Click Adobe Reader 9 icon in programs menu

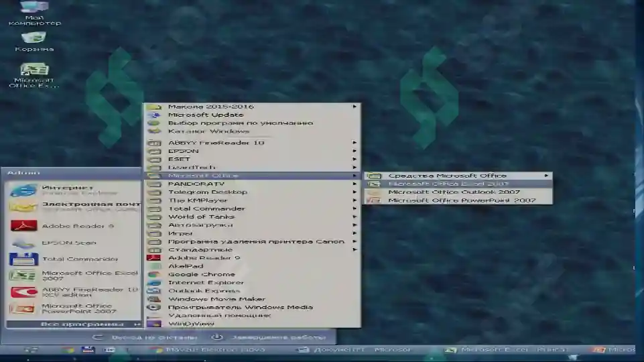pyautogui.click(x=153, y=257)
